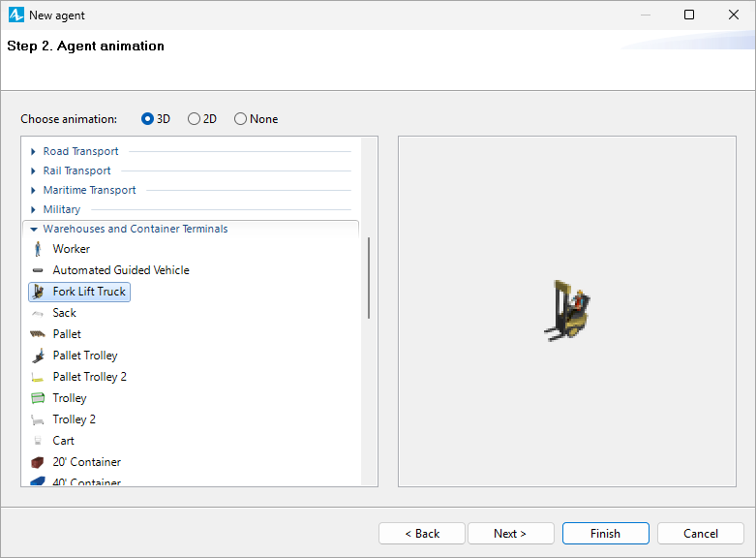Pick the Fork Lift Truck icon
Image resolution: width=756 pixels, height=558 pixels.
click(x=38, y=292)
